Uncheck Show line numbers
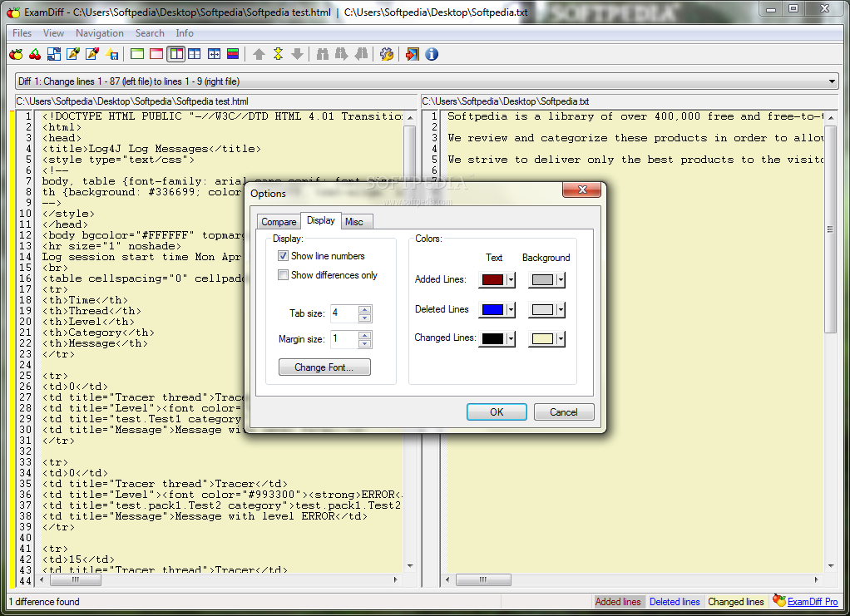The height and width of the screenshot is (616, 850). point(283,256)
